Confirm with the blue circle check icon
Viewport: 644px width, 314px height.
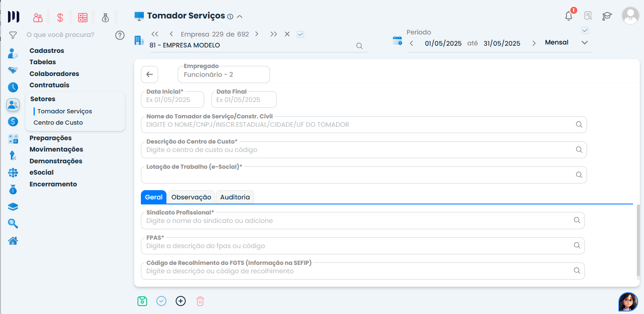point(161,301)
